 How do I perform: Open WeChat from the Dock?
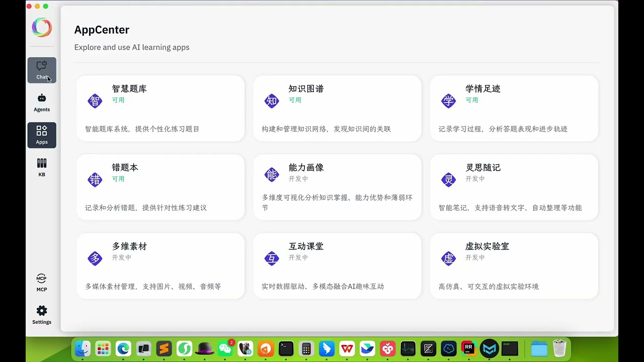(x=225, y=348)
